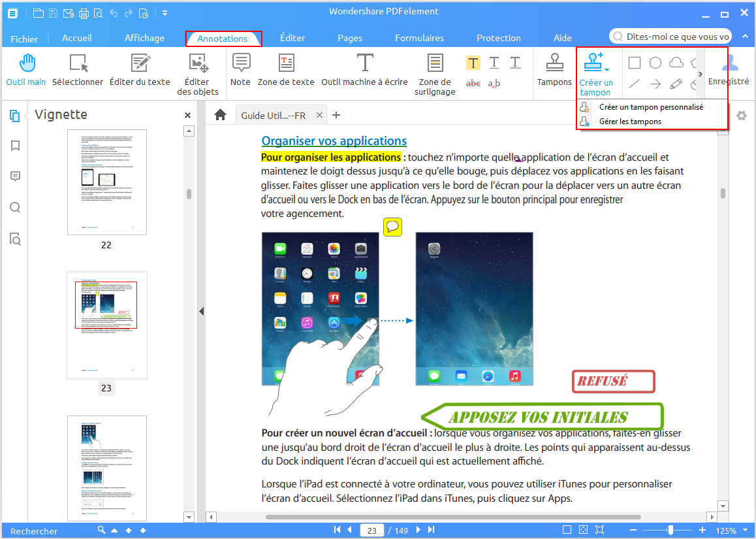This screenshot has width=756, height=539.
Task: Select the straight line drawing tool
Action: tap(635, 84)
